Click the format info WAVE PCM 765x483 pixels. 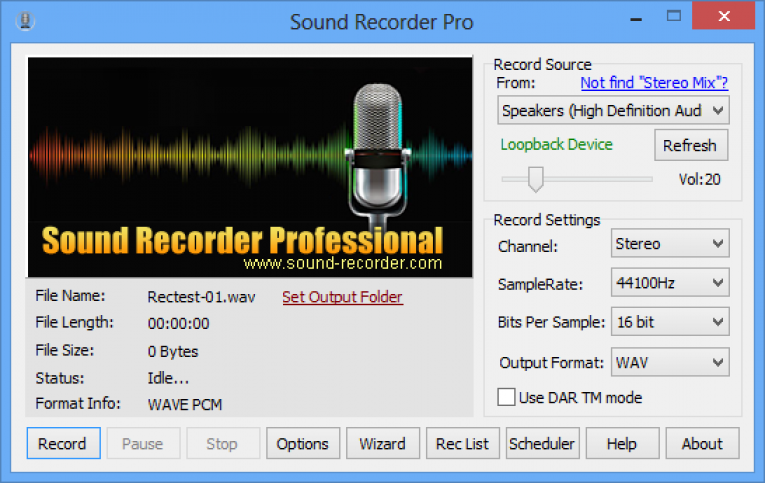tap(185, 404)
